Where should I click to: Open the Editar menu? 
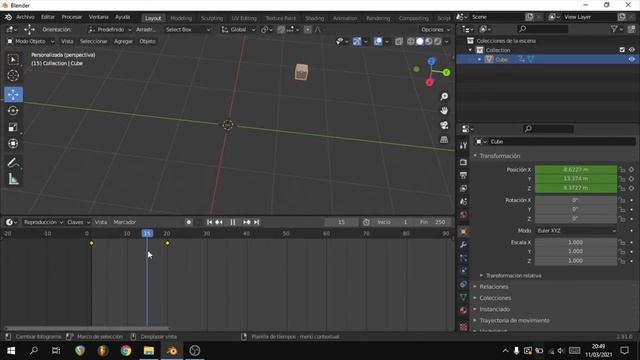coord(48,17)
